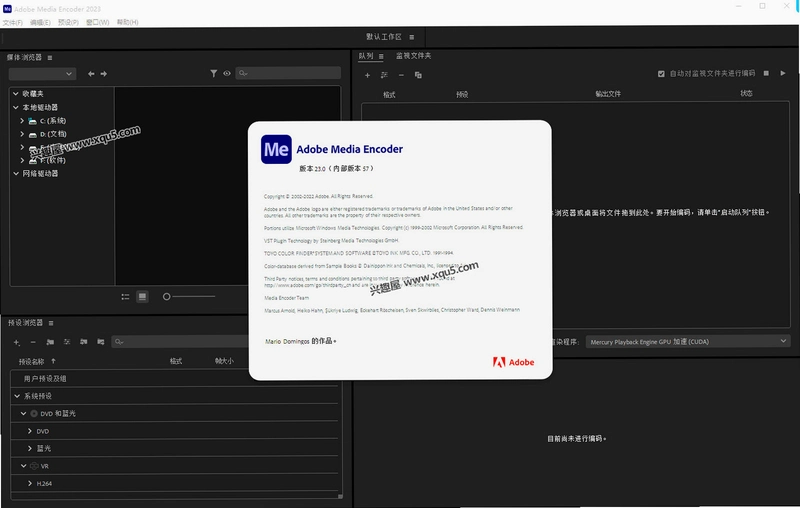The image size is (800, 508).
Task: Toggle the eye view option in media browser
Action: (227, 73)
